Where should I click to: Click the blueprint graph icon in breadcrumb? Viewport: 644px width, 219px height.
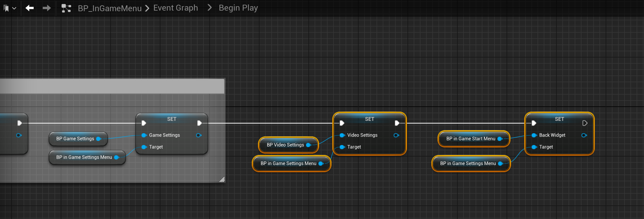pos(66,8)
